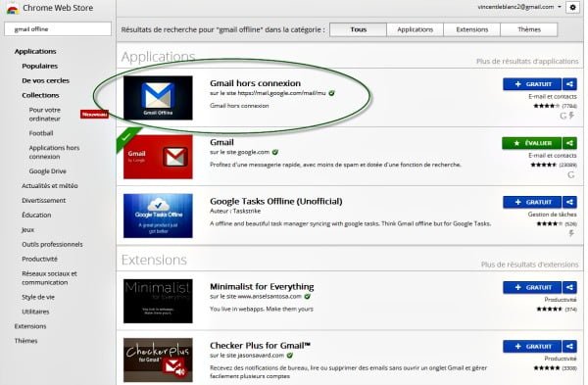Add Gmail hors connexion with GRATUIT button
Image resolution: width=588 pixels, height=385 pixels.
tap(532, 84)
